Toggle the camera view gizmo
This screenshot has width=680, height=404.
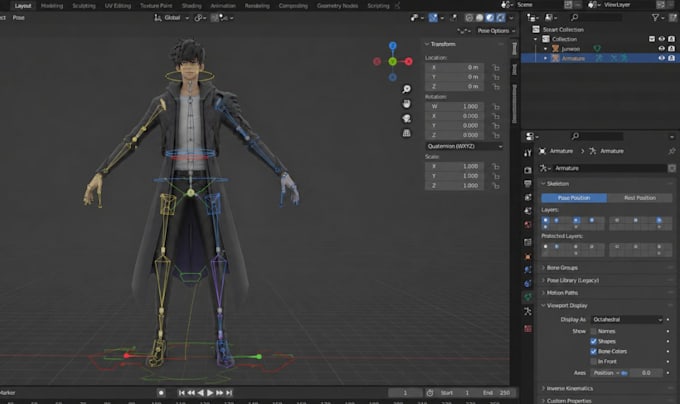pos(406,118)
